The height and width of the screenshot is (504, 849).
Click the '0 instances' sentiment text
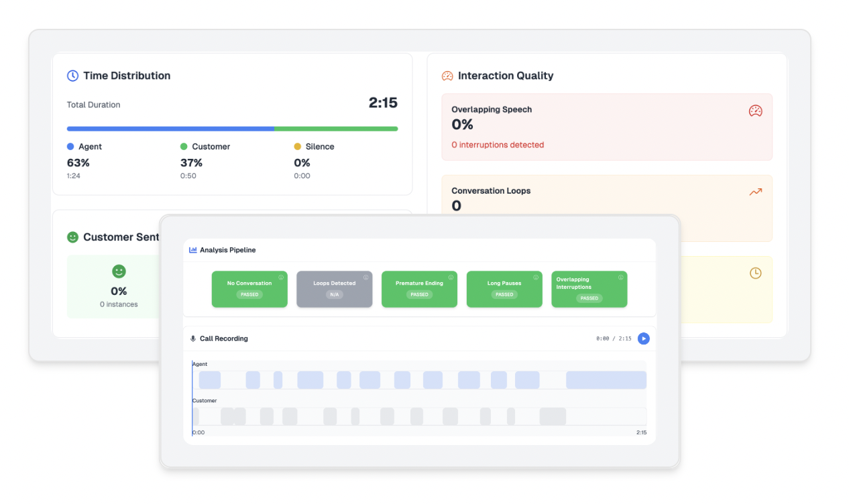pyautogui.click(x=119, y=305)
